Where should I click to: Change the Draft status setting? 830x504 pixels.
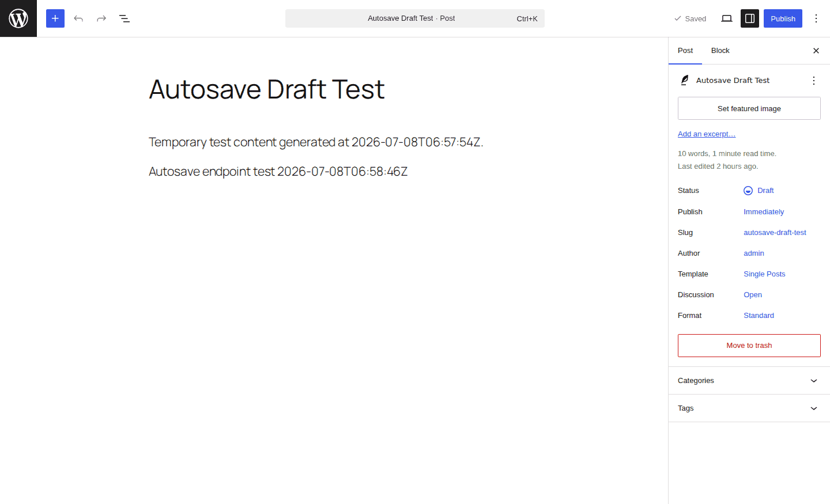pos(759,191)
